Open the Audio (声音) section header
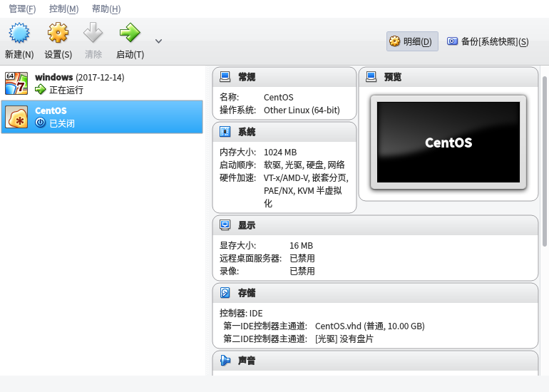This screenshot has height=392, width=549. [x=375, y=361]
